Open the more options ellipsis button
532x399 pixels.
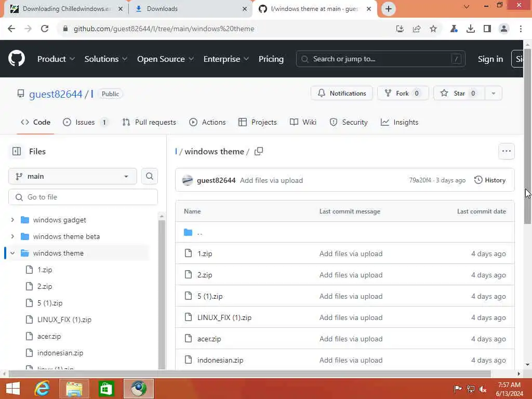coord(506,151)
